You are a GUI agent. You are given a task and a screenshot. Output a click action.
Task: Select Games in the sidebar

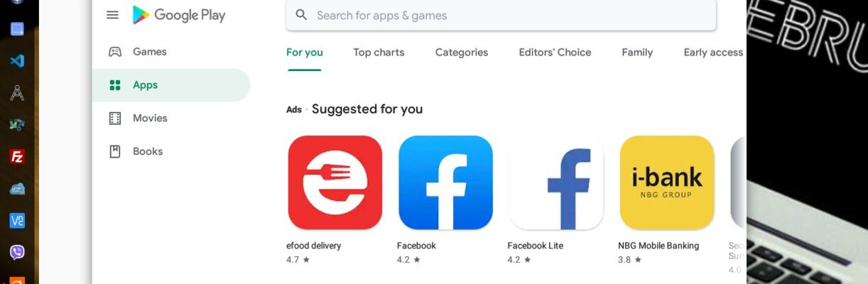tap(149, 52)
